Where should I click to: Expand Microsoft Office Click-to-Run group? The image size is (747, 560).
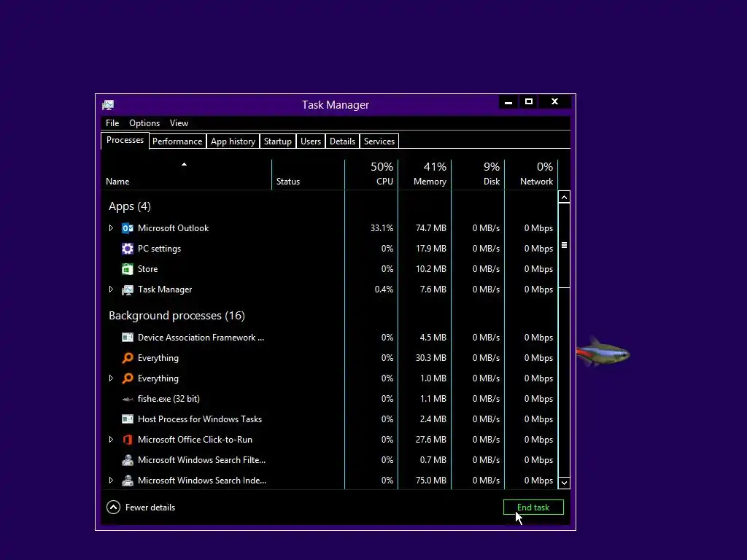(111, 440)
